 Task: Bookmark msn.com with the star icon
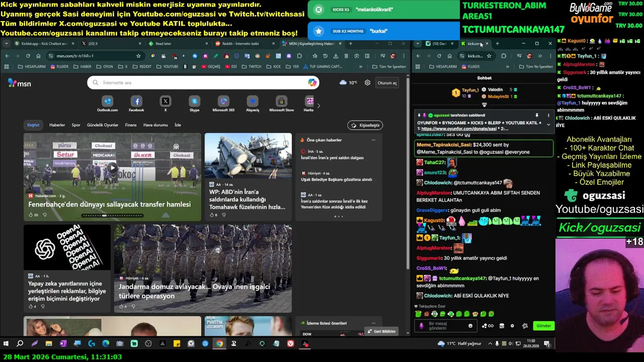pos(138,56)
